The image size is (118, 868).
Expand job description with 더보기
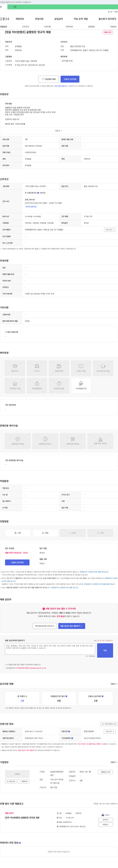[x=59, y=131]
